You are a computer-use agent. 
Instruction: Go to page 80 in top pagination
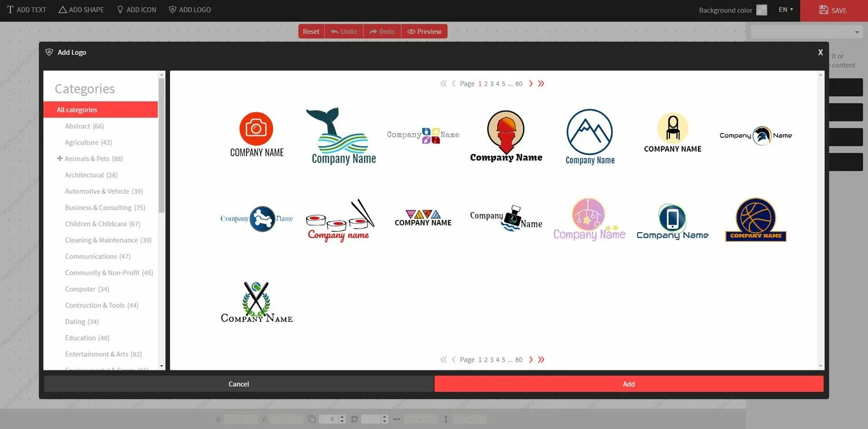[x=518, y=83]
